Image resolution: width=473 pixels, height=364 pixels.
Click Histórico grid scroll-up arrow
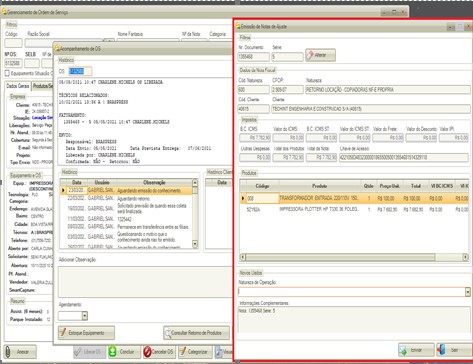[195, 183]
